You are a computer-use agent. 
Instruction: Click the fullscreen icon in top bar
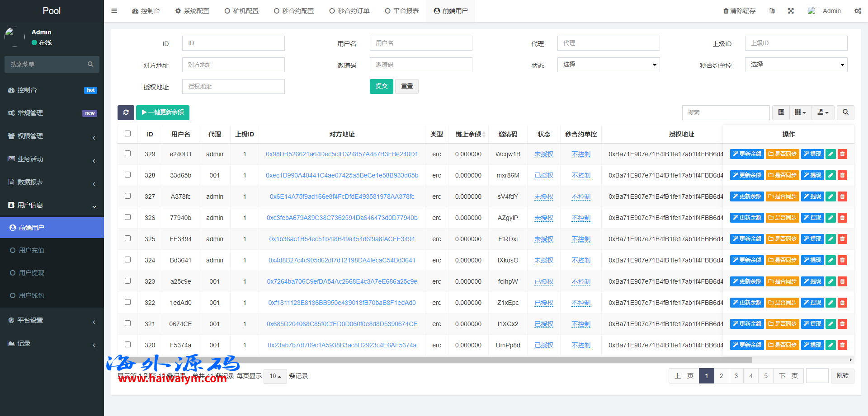[791, 11]
